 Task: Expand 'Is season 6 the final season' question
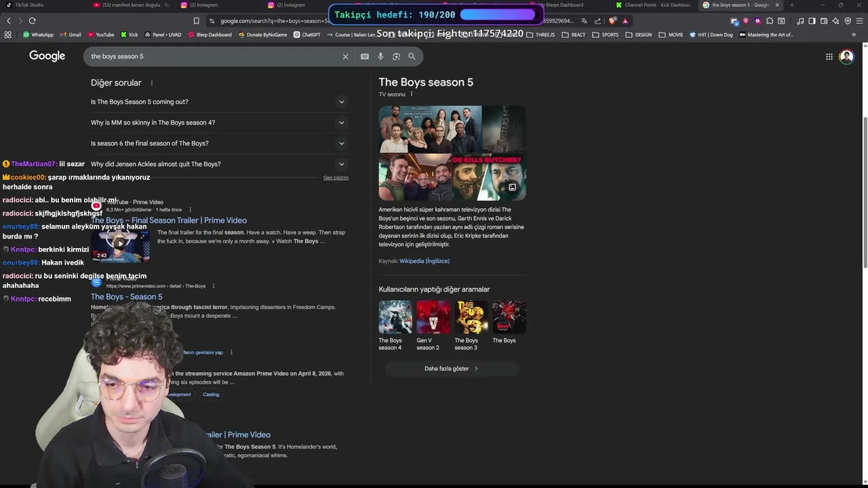pos(220,143)
